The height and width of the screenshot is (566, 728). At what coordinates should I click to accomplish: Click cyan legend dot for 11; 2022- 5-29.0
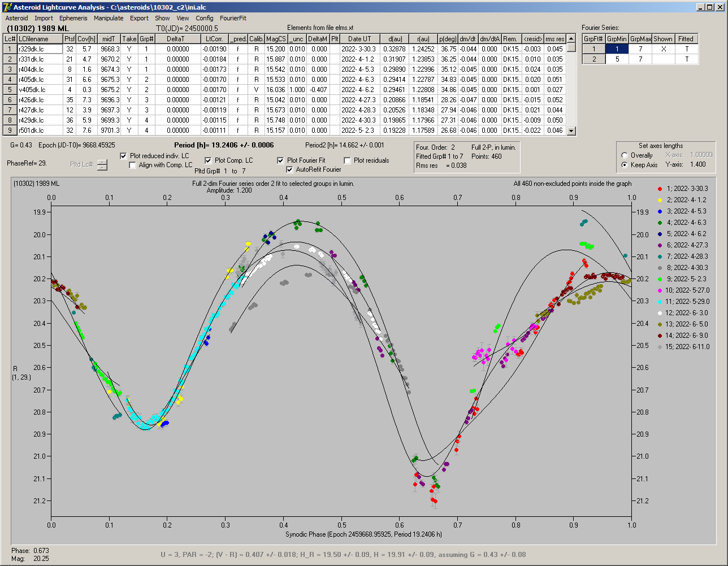[660, 302]
